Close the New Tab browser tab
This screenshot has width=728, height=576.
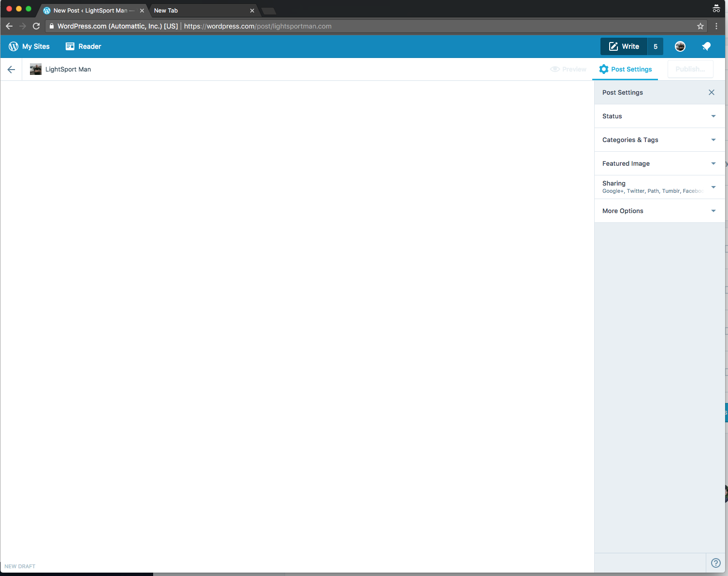click(x=252, y=10)
